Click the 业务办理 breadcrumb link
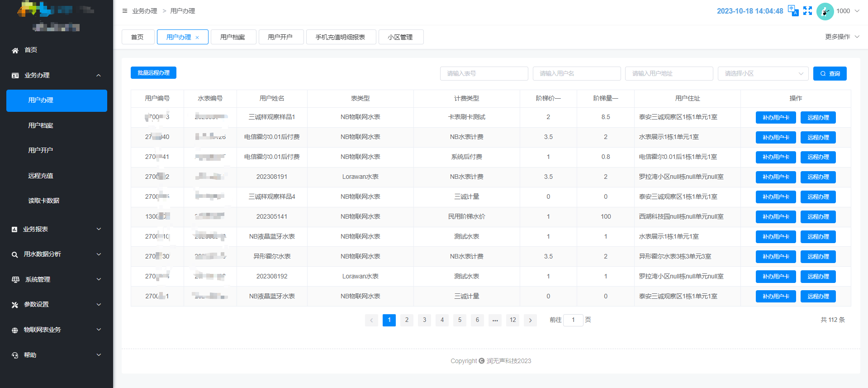 145,11
